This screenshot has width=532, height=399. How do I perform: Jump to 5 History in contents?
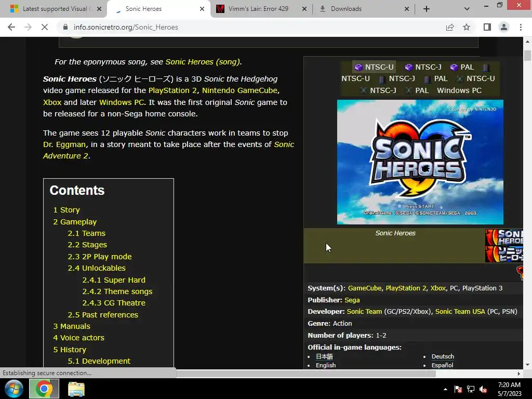coord(70,350)
